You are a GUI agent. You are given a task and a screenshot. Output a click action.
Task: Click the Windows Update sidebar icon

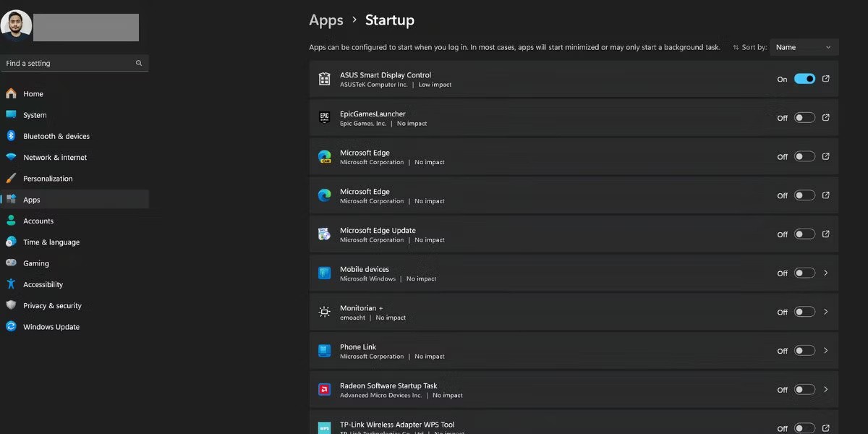(x=11, y=327)
